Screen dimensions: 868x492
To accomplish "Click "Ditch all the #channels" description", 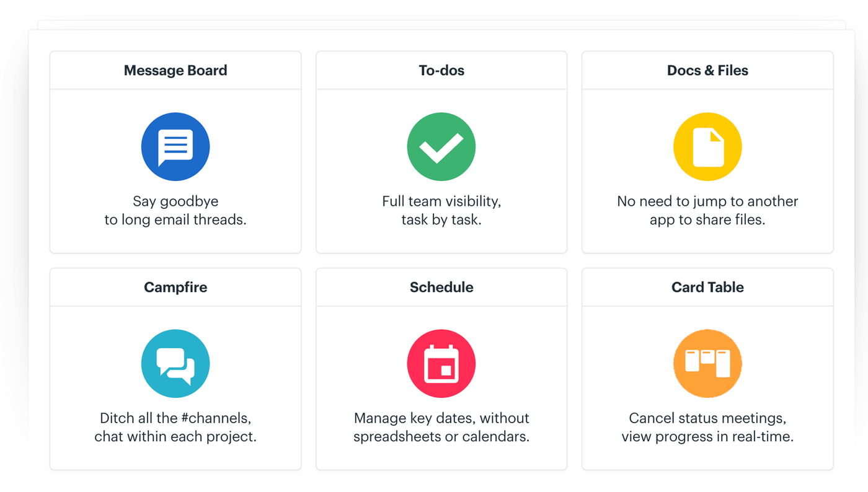I will (x=175, y=428).
